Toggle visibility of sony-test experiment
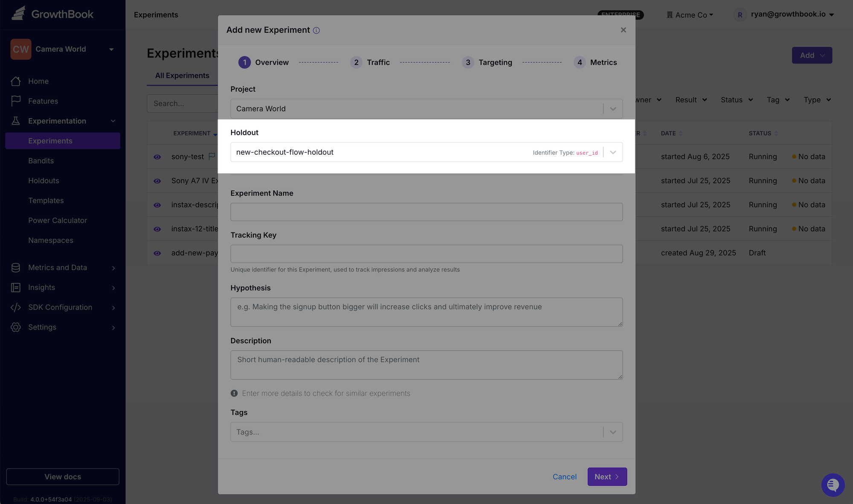This screenshot has width=853, height=504. tap(157, 156)
